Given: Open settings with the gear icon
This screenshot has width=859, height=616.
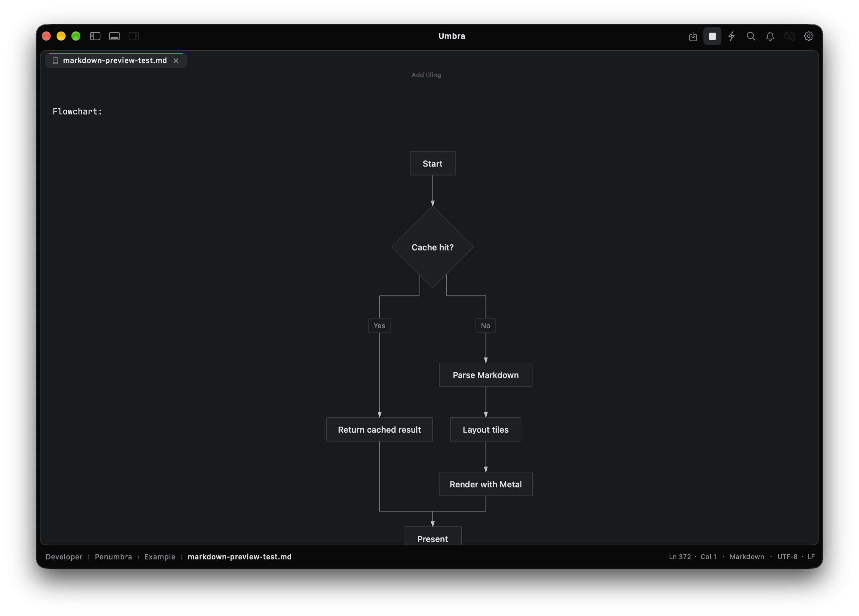Looking at the screenshot, I should 809,36.
